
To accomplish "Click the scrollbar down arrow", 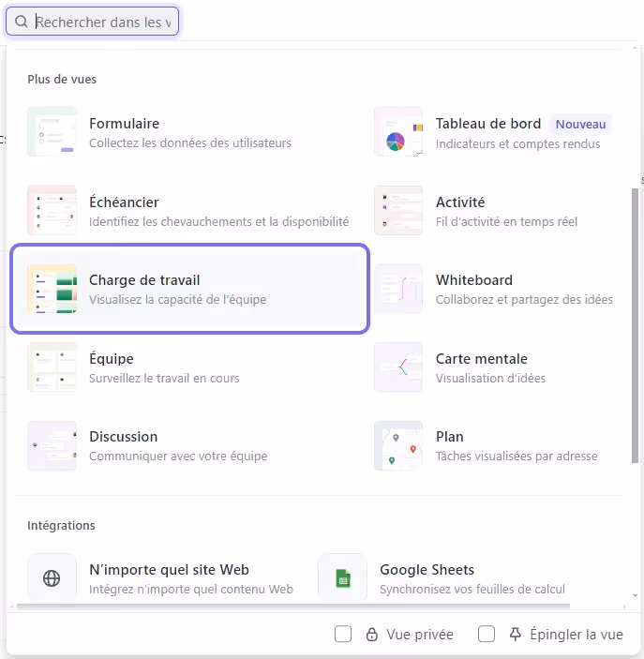I will 637,595.
